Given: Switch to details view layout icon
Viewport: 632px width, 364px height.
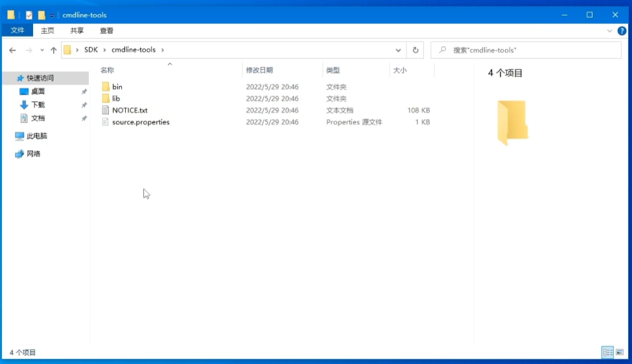Looking at the screenshot, I should [x=607, y=352].
